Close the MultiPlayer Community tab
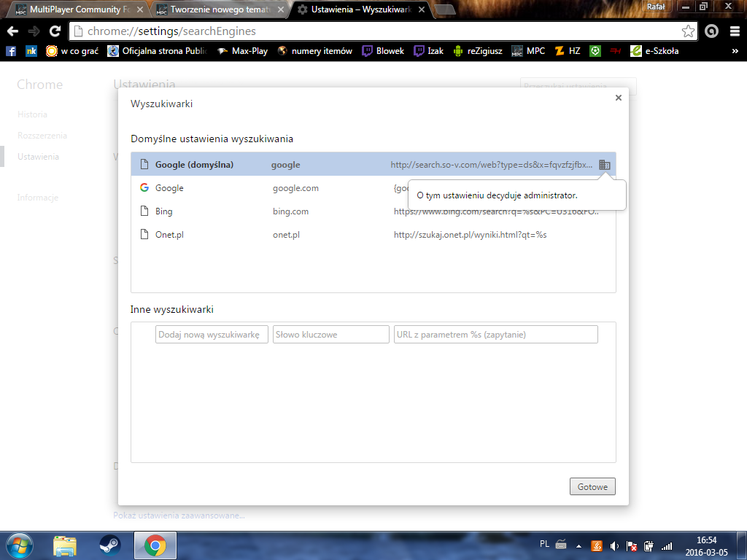The width and height of the screenshot is (747, 560). click(139, 9)
